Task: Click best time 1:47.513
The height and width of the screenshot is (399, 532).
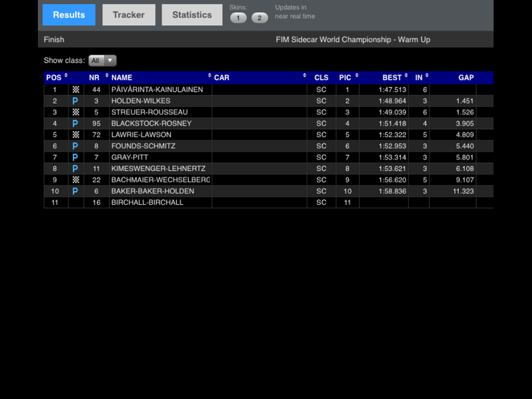Action: tap(392, 90)
